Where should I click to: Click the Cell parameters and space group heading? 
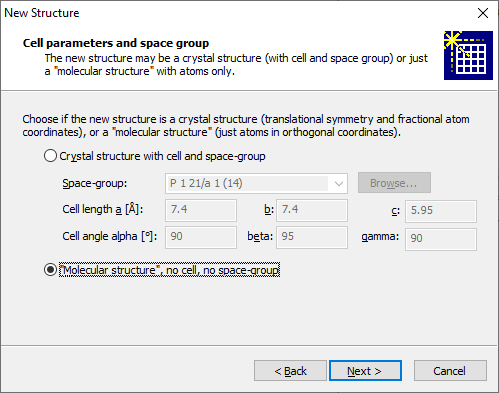116,43
